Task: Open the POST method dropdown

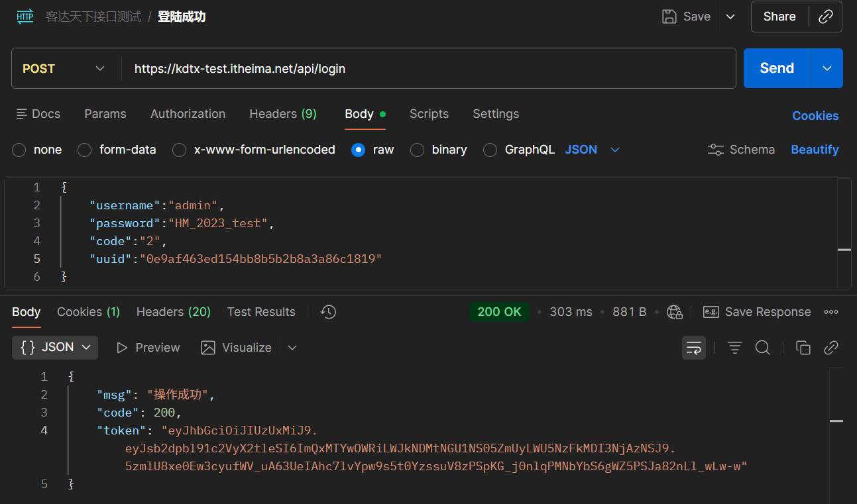Action: [x=64, y=68]
